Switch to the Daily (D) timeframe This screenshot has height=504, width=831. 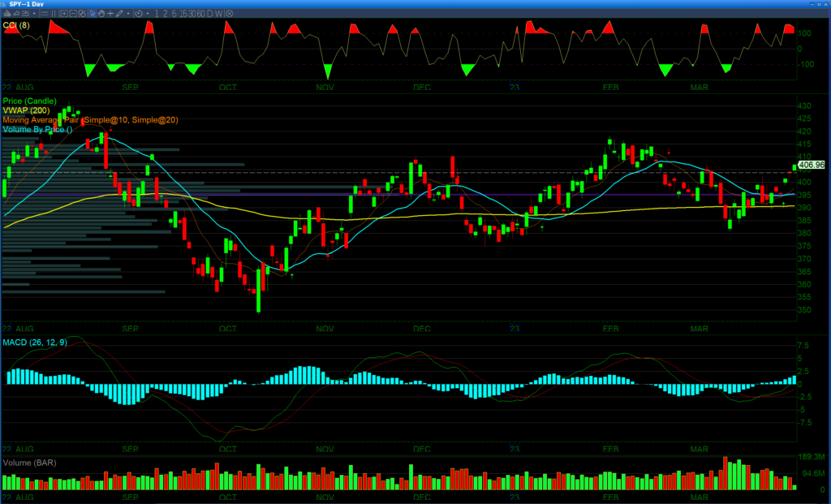tap(209, 14)
